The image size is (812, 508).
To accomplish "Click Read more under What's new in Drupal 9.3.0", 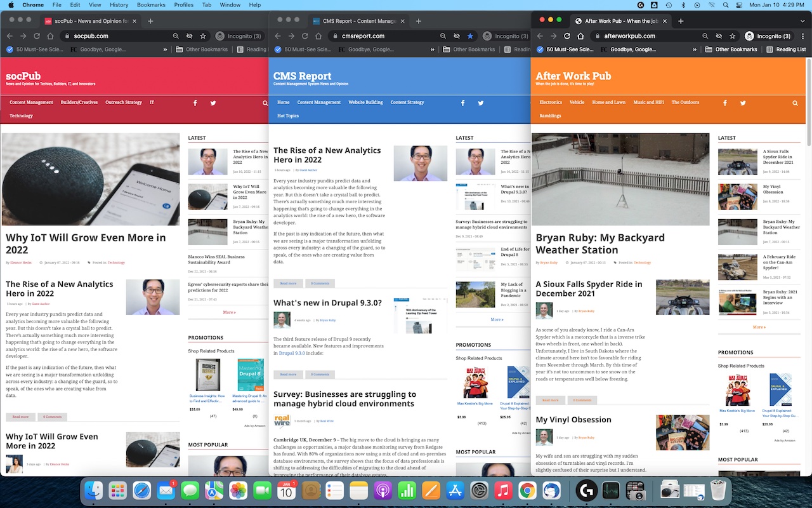I will click(288, 375).
